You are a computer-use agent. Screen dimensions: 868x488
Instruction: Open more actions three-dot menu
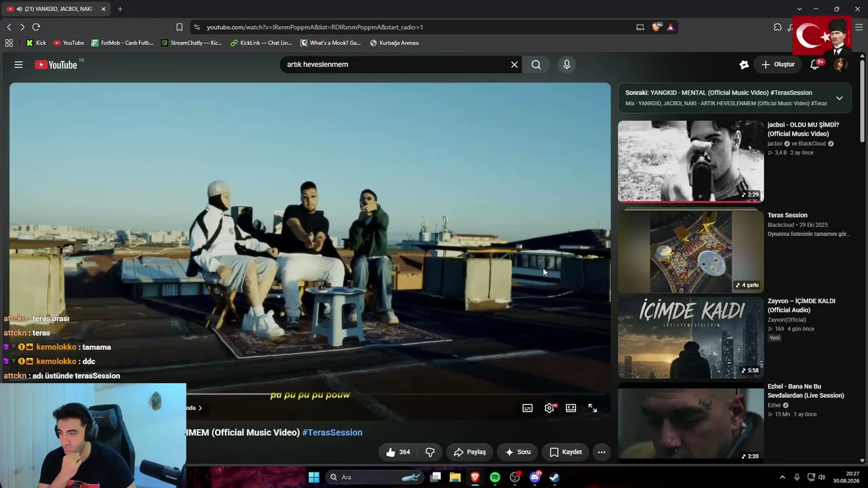click(x=601, y=452)
